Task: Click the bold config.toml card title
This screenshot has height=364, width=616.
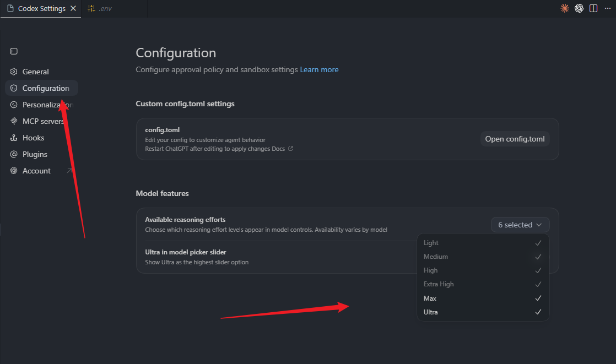Action: (x=162, y=130)
